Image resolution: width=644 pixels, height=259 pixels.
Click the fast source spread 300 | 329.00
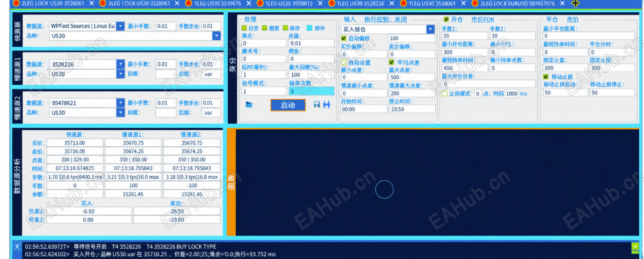pos(75,160)
